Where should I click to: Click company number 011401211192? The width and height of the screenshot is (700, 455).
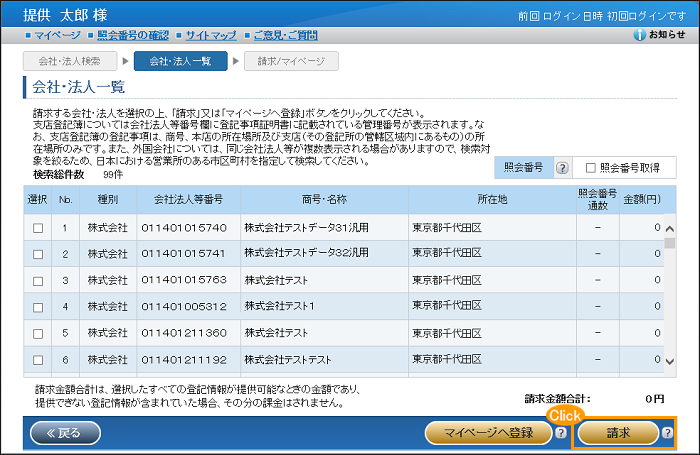point(184,360)
